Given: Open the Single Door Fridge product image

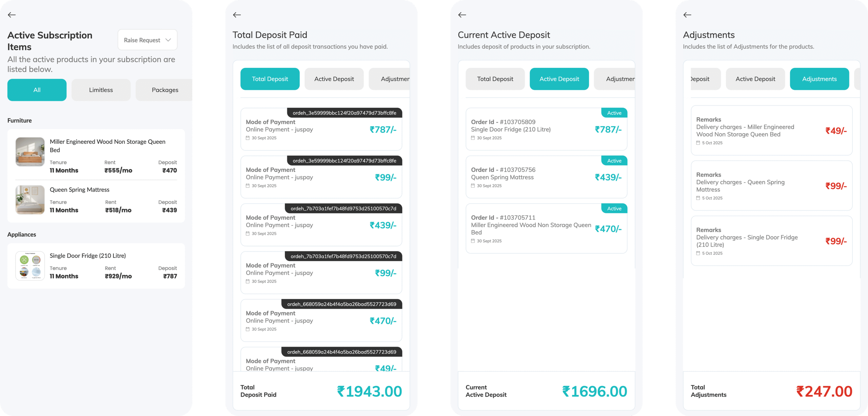Looking at the screenshot, I should [x=30, y=266].
